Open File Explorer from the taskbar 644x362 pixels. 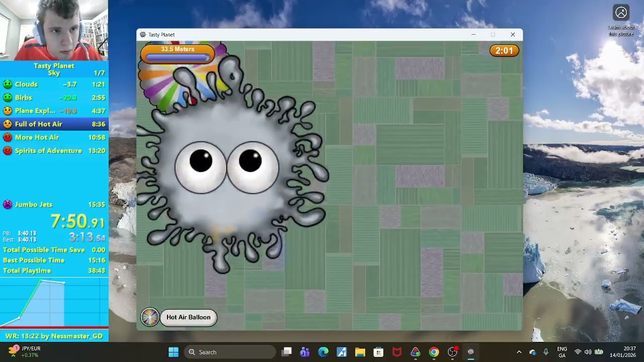360,352
